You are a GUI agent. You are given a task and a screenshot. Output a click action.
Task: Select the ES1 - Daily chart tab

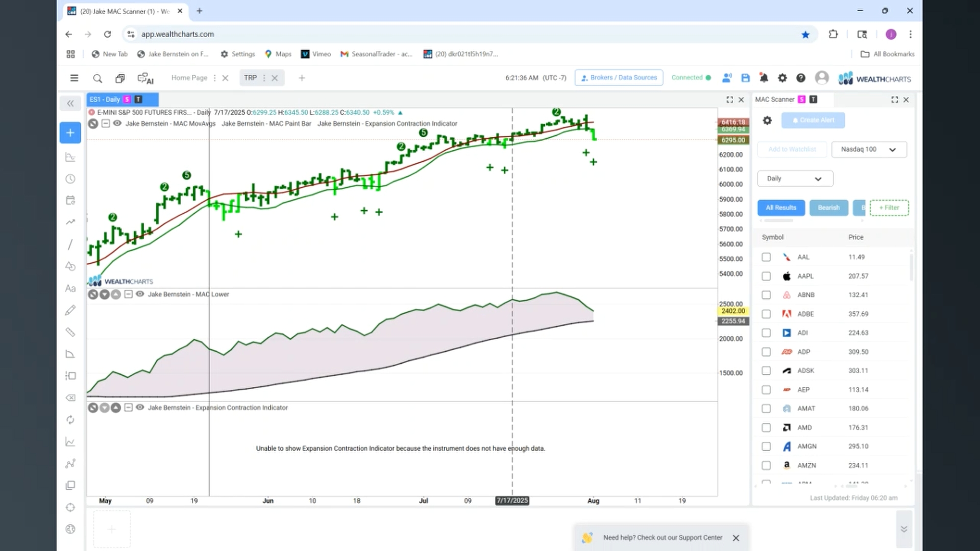122,99
